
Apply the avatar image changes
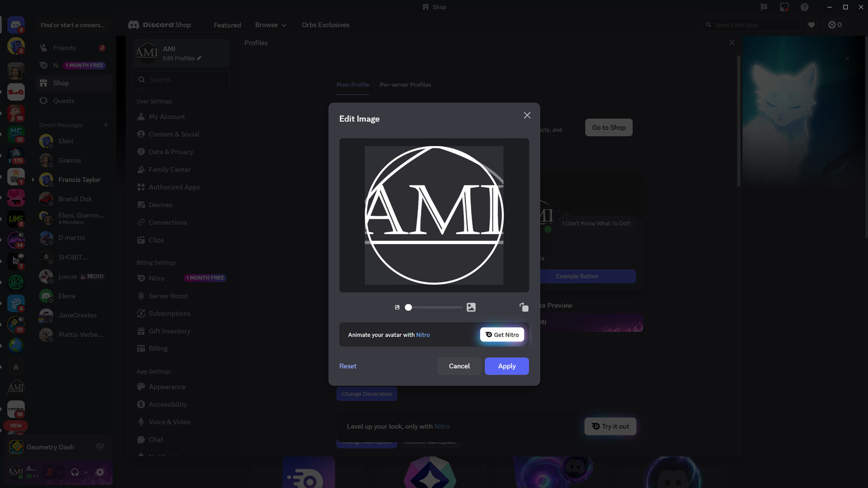click(x=506, y=366)
